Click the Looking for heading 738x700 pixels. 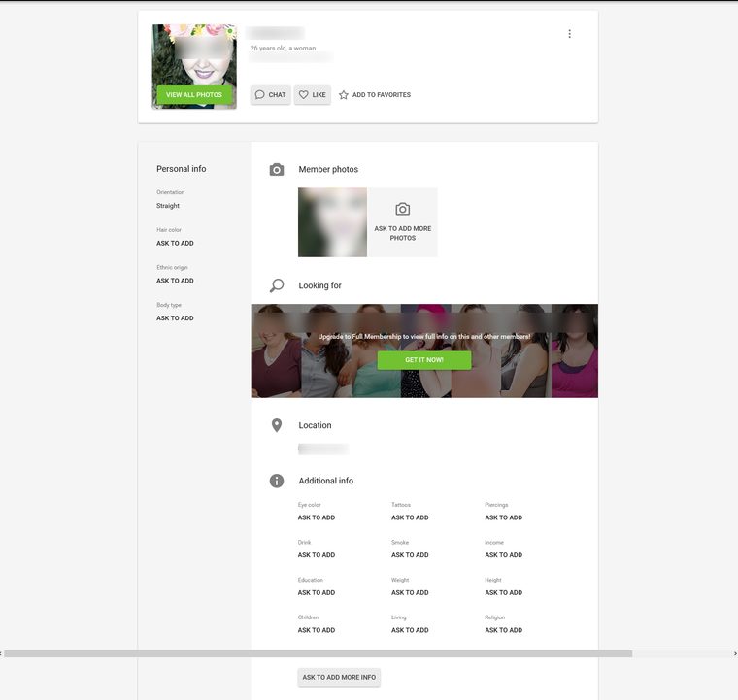320,285
